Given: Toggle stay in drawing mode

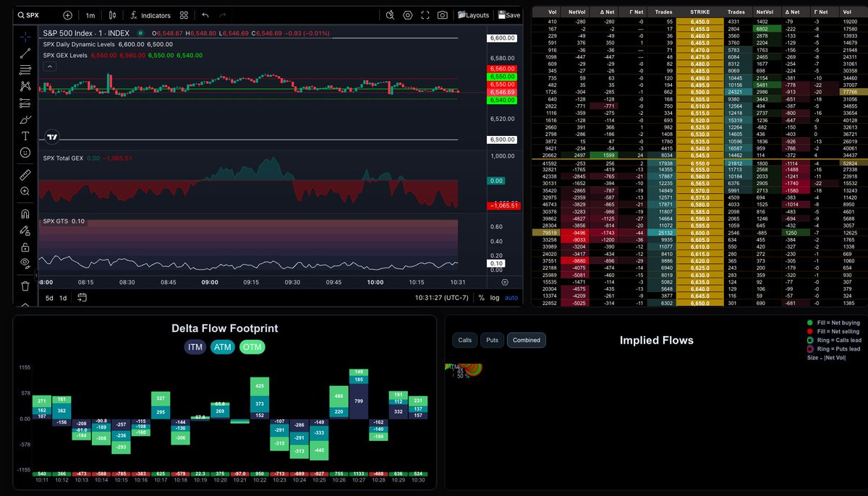Looking at the screenshot, I should 25,231.
